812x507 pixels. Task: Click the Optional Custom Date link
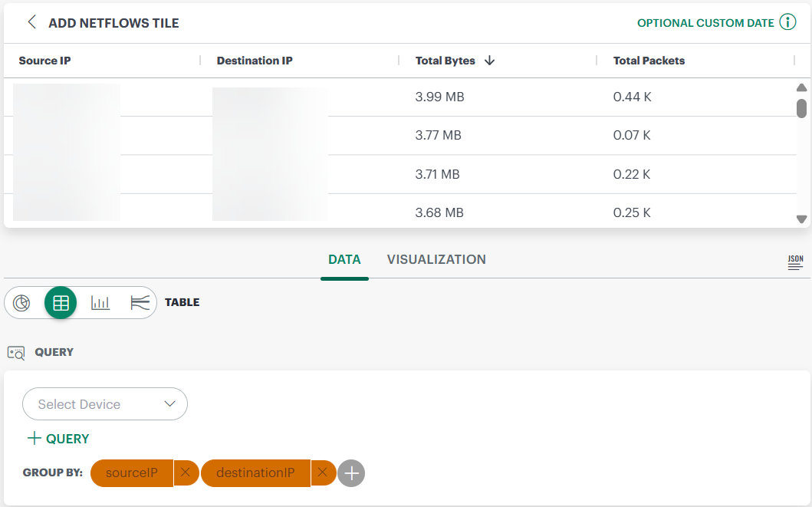point(705,23)
